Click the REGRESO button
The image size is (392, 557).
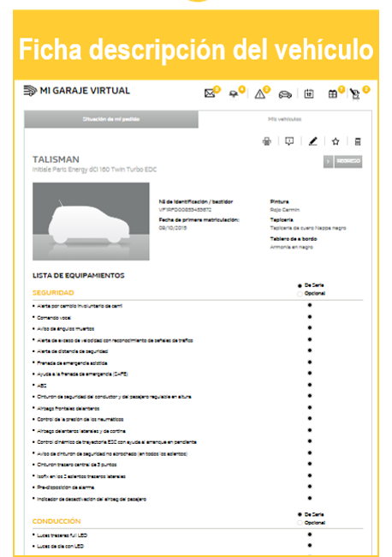tap(348, 161)
